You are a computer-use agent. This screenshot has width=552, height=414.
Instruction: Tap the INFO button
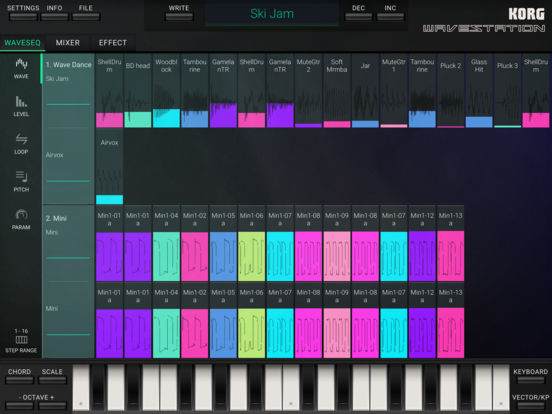click(x=55, y=12)
